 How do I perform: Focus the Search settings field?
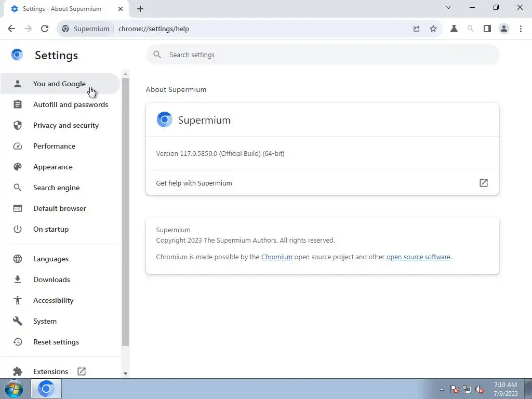click(x=322, y=55)
